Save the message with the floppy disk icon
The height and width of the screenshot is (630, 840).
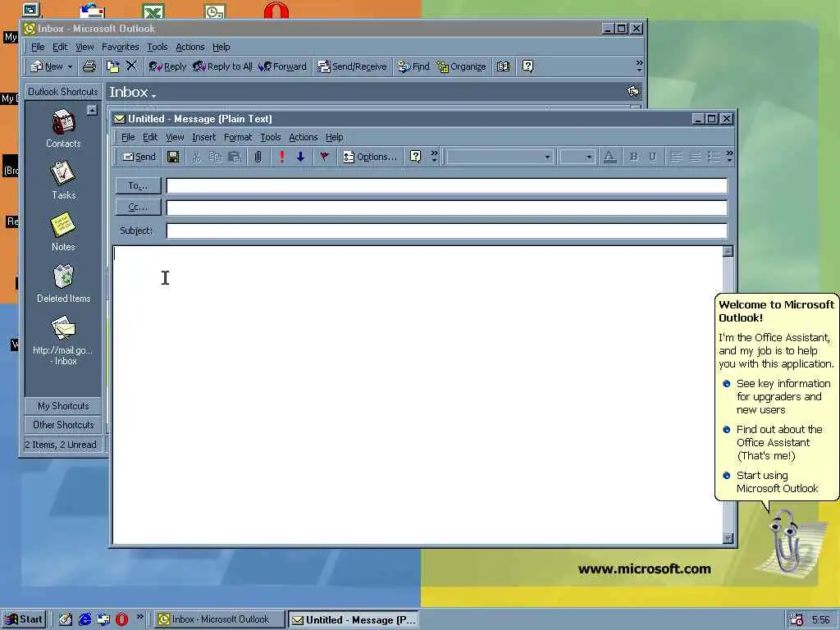[173, 157]
